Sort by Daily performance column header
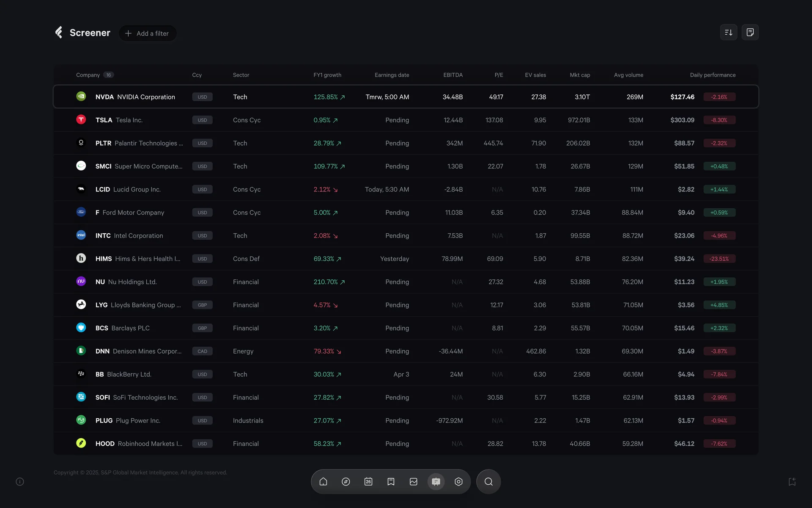This screenshot has width=812, height=508. click(x=713, y=75)
